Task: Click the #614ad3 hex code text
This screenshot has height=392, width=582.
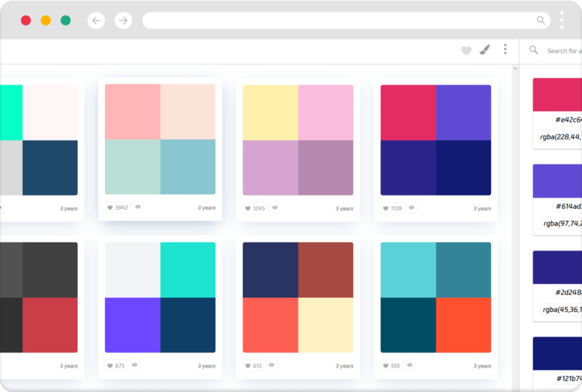Action: point(569,206)
